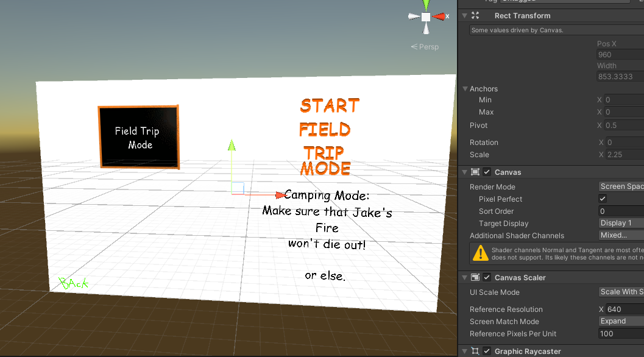
Task: Click the 'Additional Shader Channels' label
Action: point(517,236)
